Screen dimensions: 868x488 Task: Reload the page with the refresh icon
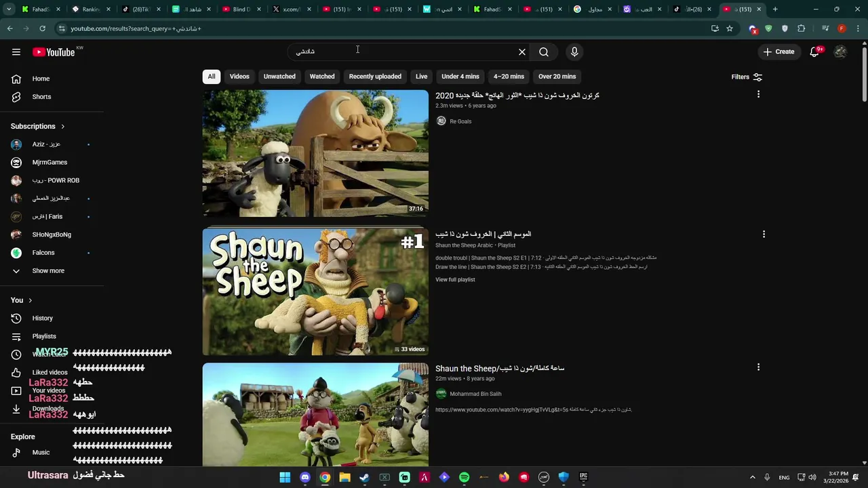(42, 28)
